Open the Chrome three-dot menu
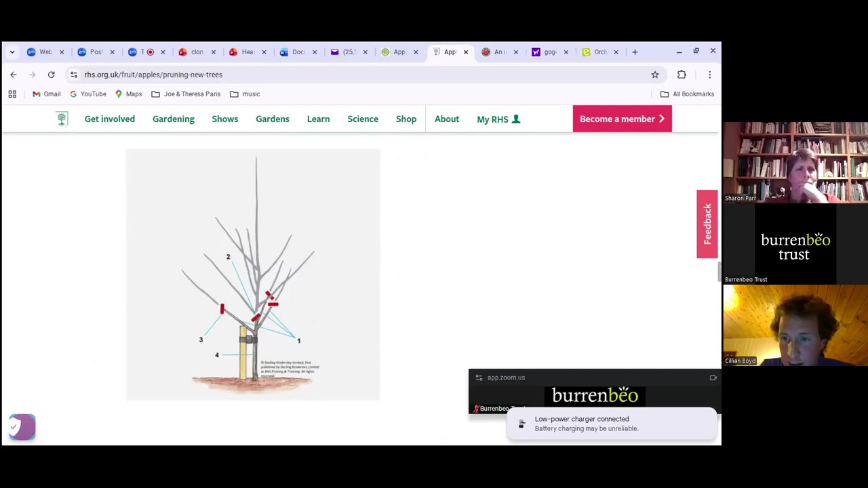868x488 pixels. pyautogui.click(x=709, y=75)
